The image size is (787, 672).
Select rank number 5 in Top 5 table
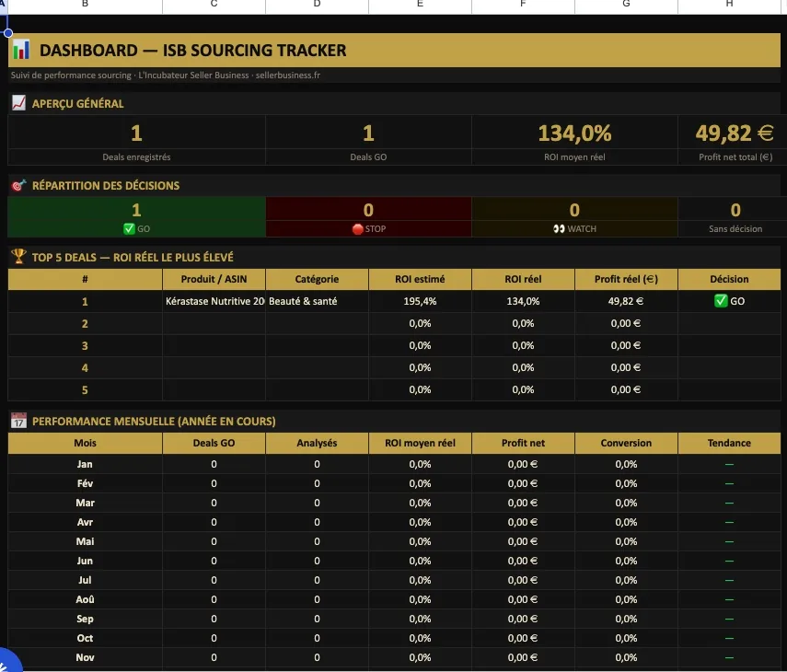[x=85, y=390]
